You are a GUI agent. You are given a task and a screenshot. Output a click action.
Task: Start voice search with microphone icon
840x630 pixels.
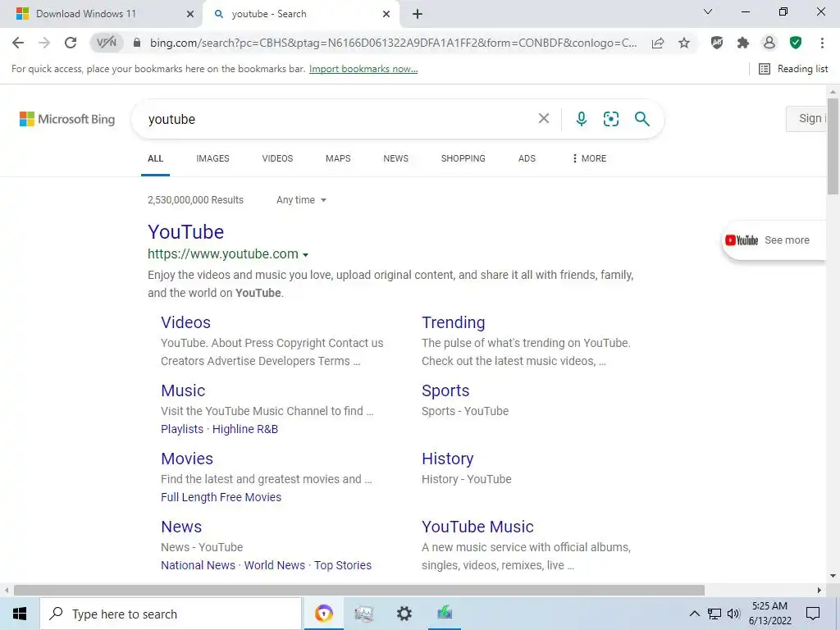pos(582,118)
